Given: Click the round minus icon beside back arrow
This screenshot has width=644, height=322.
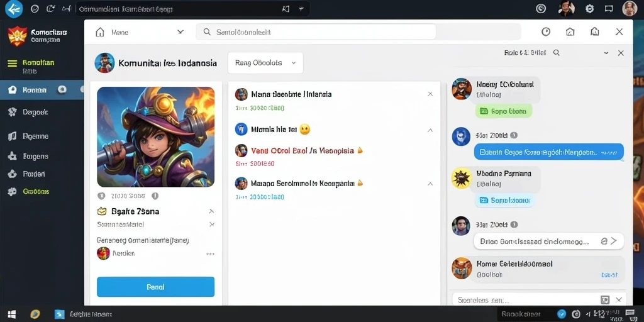Looking at the screenshot, I should [x=35, y=8].
